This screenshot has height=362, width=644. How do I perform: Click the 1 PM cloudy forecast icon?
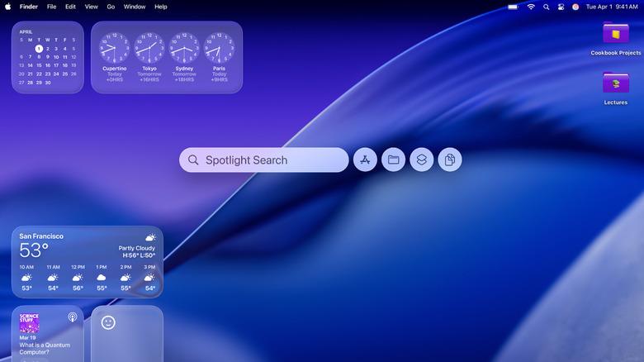[102, 277]
